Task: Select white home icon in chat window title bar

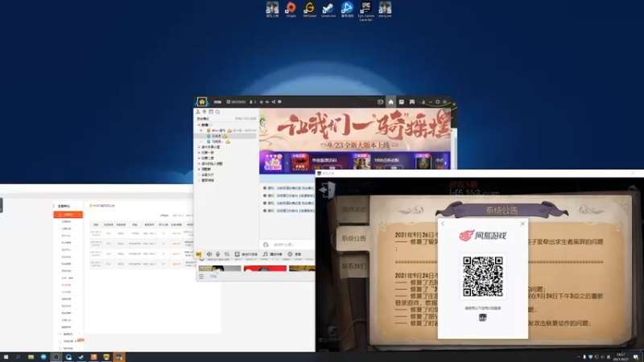Action: pyautogui.click(x=390, y=102)
